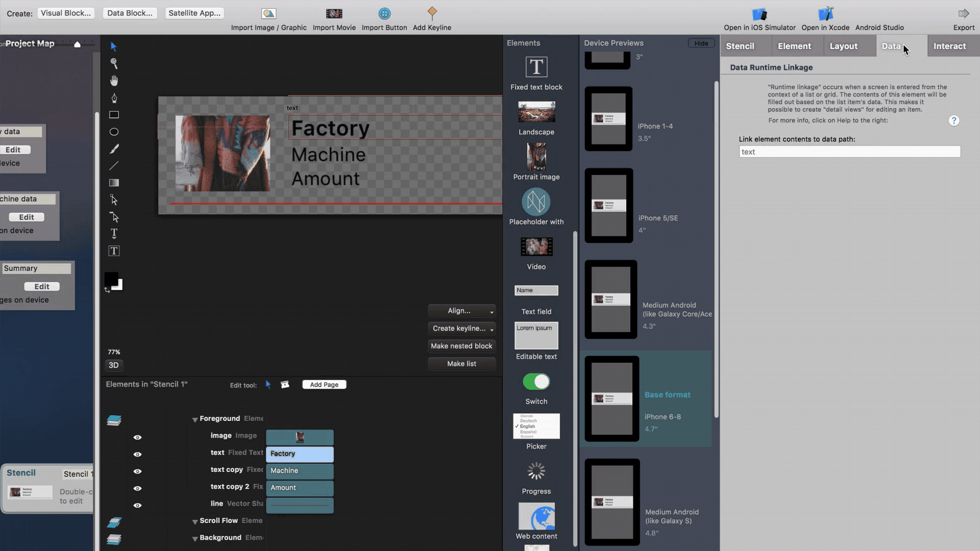Click the 3D view toggle button

(x=114, y=365)
